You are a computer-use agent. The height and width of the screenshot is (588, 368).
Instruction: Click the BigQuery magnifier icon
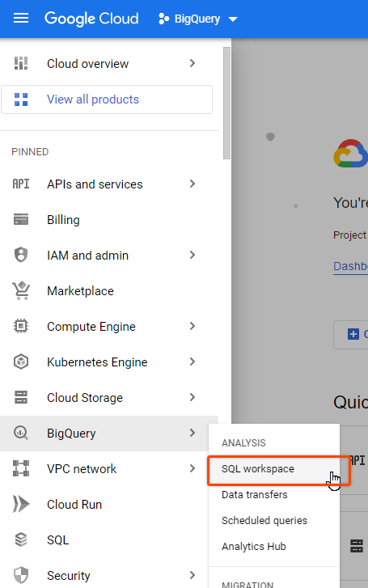click(21, 434)
